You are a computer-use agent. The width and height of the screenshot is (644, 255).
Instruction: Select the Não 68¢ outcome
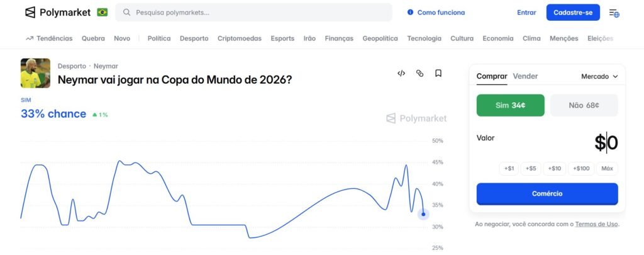(x=584, y=105)
